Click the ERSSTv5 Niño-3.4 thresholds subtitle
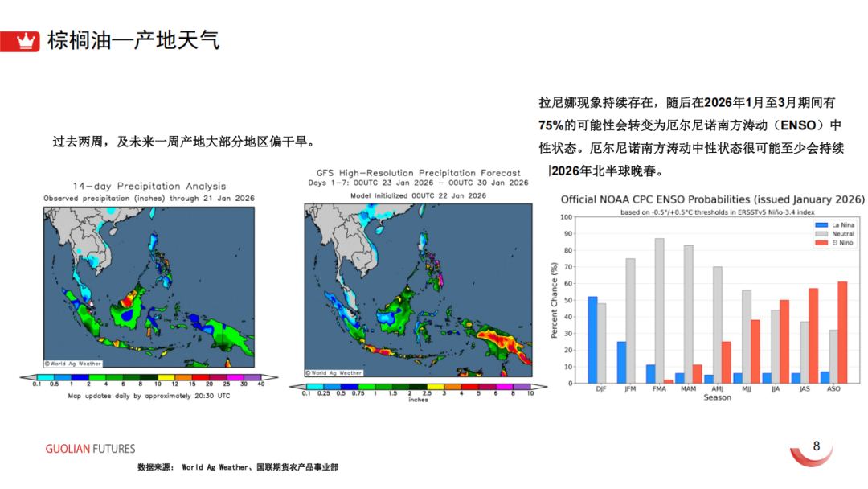Screen dimensions: 868x489 (x=718, y=212)
